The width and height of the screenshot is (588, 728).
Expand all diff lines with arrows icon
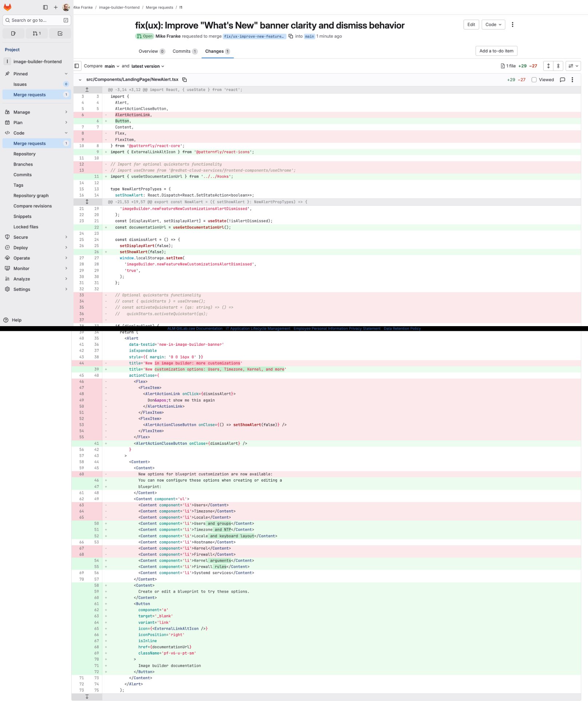tap(549, 66)
